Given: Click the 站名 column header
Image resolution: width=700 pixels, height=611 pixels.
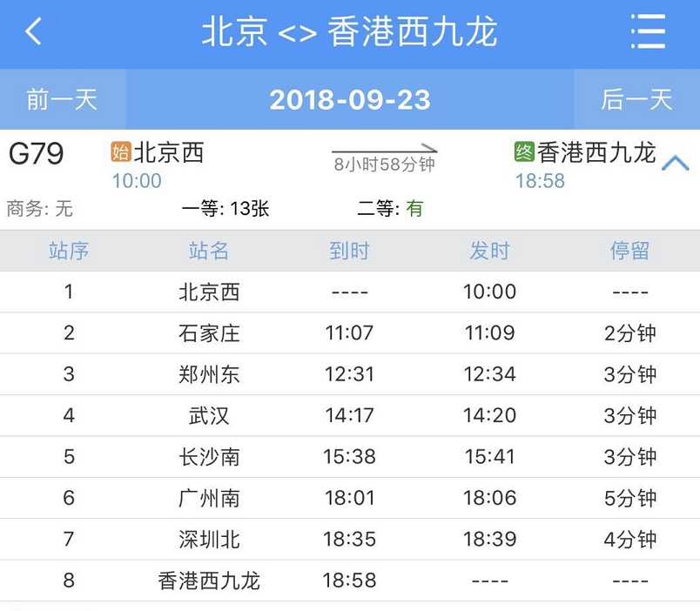Looking at the screenshot, I should click(x=209, y=252).
